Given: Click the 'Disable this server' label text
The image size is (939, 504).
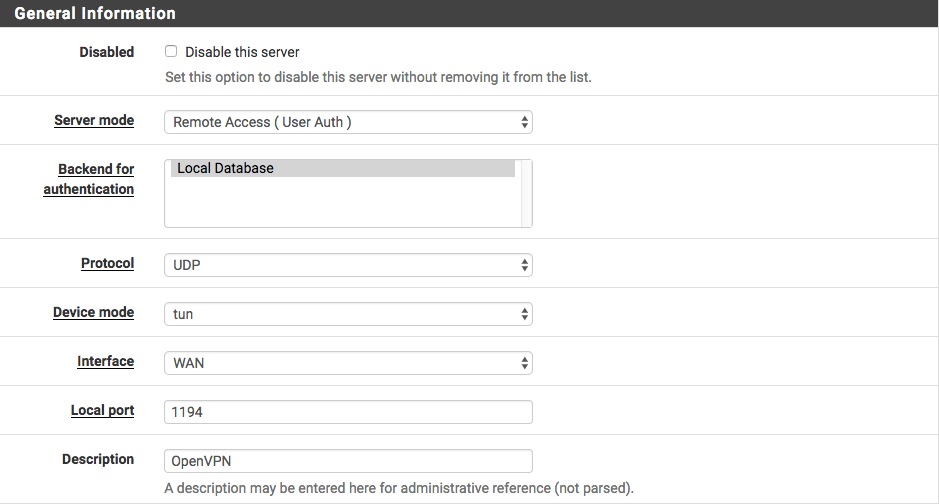Looking at the screenshot, I should pyautogui.click(x=242, y=52).
